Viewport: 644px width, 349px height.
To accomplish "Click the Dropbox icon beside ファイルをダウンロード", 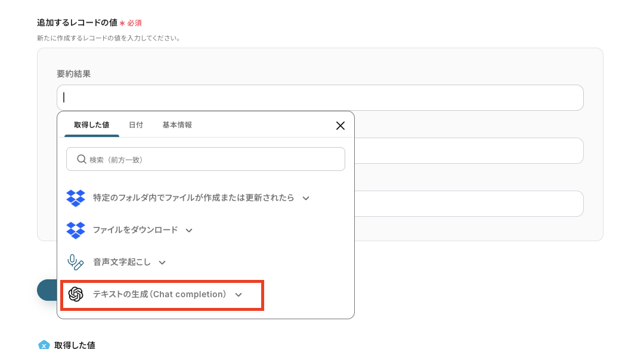I will pos(76,230).
